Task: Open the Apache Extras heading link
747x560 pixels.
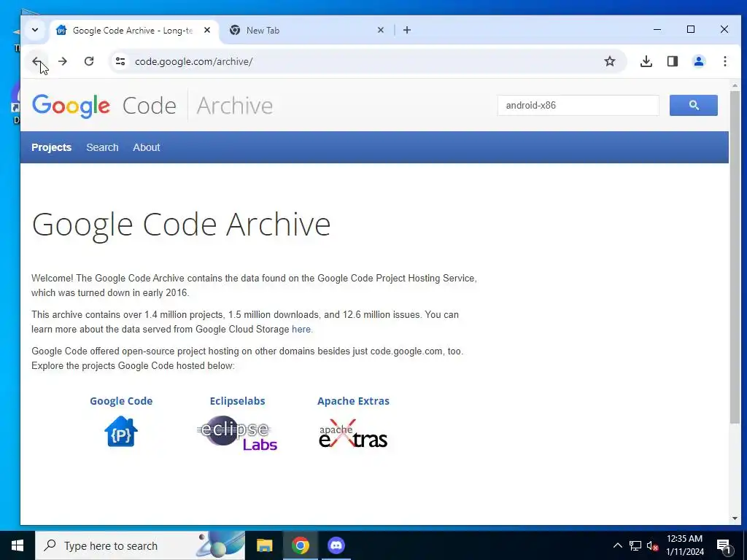Action: click(353, 401)
